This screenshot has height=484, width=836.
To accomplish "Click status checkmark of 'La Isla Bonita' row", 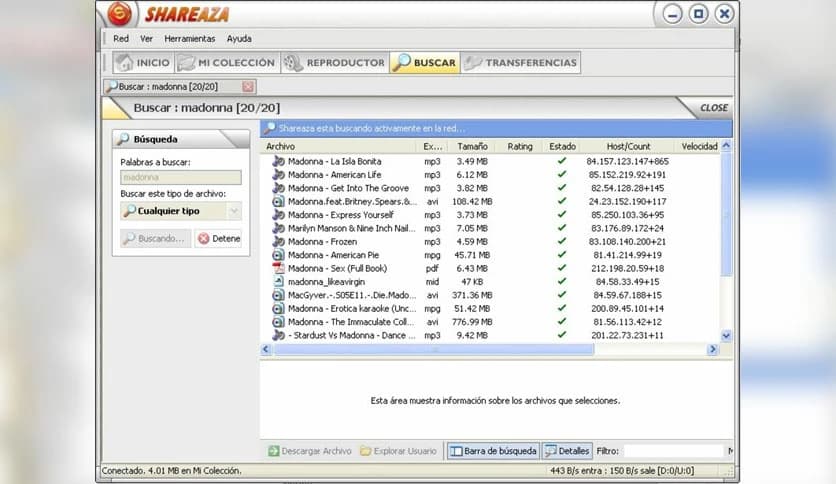I will tap(561, 160).
